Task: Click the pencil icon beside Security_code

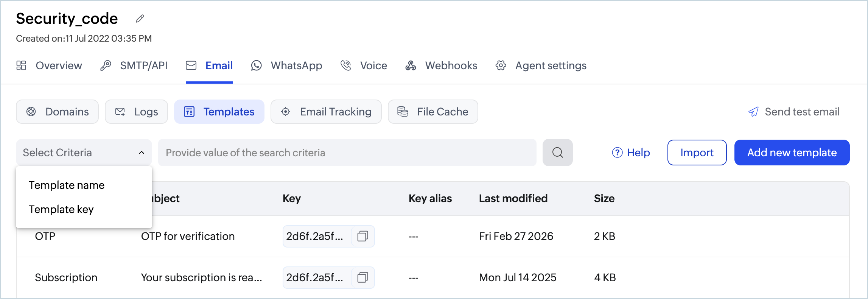Action: (140, 19)
